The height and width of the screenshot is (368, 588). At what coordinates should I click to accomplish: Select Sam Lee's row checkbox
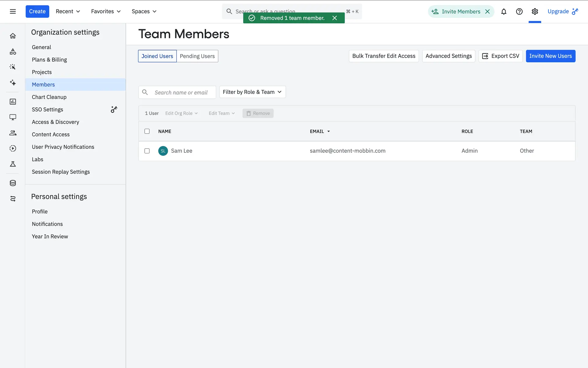point(147,151)
